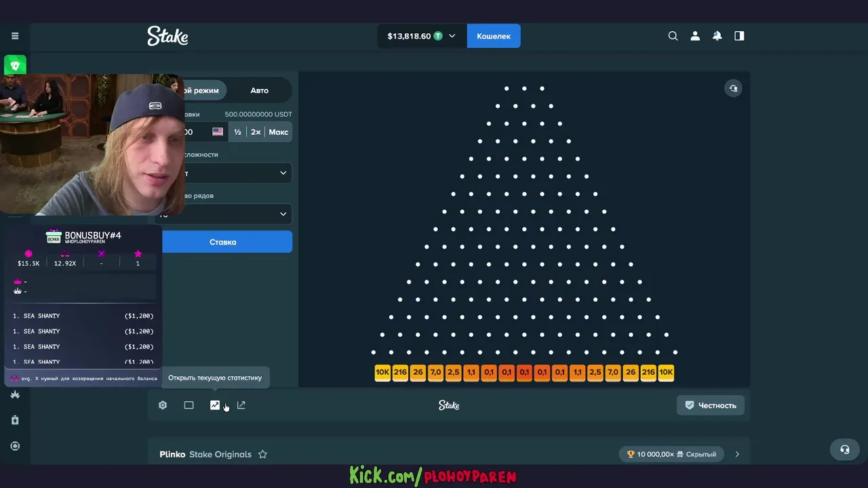Click the left sidebar trophy icon above clipboard
Viewport: 868px width, 488px height.
pyautogui.click(x=15, y=394)
